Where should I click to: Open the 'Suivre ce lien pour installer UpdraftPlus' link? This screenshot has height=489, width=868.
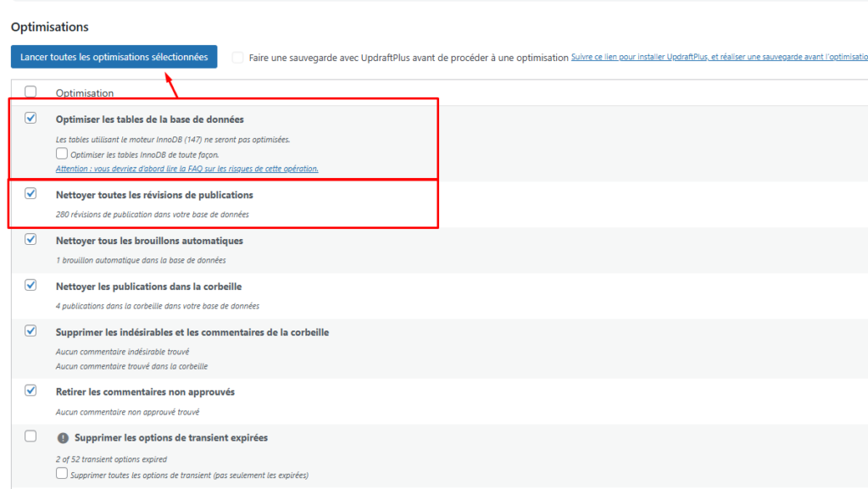(719, 58)
